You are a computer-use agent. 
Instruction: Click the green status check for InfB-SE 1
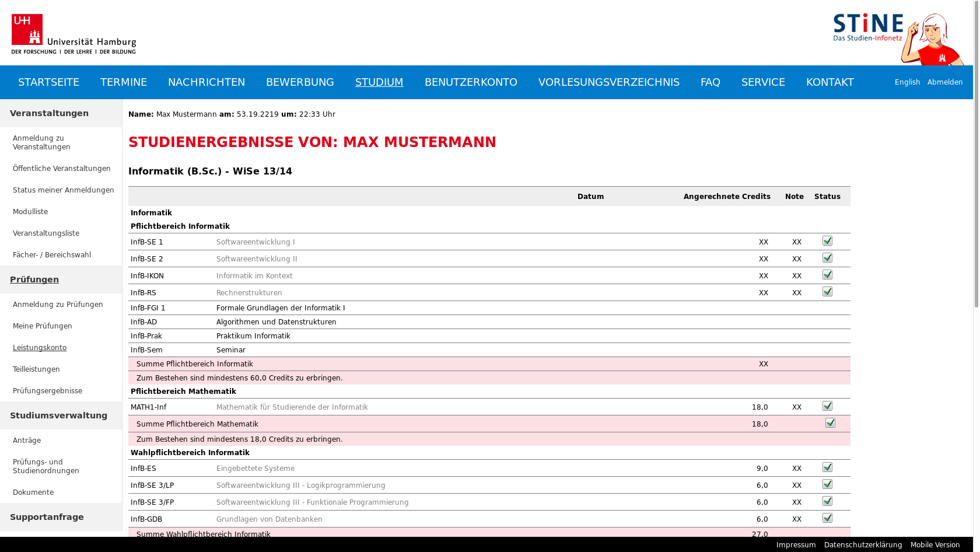click(x=827, y=240)
